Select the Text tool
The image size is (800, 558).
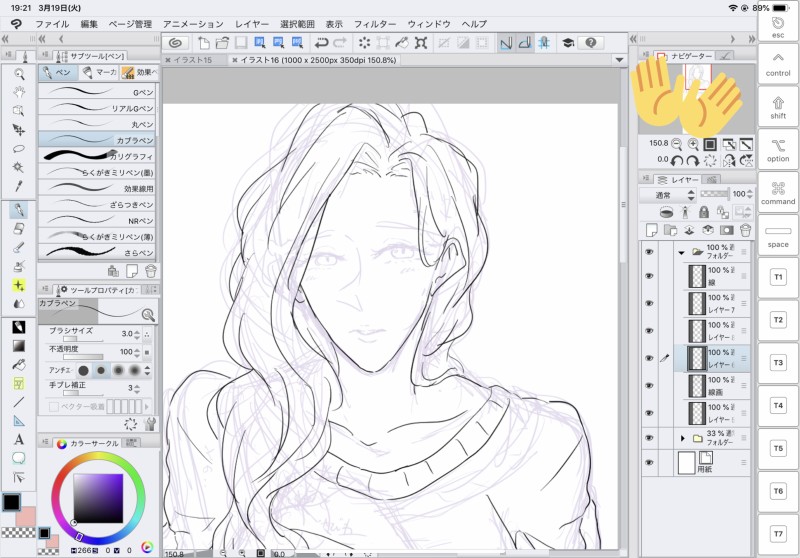tap(19, 439)
